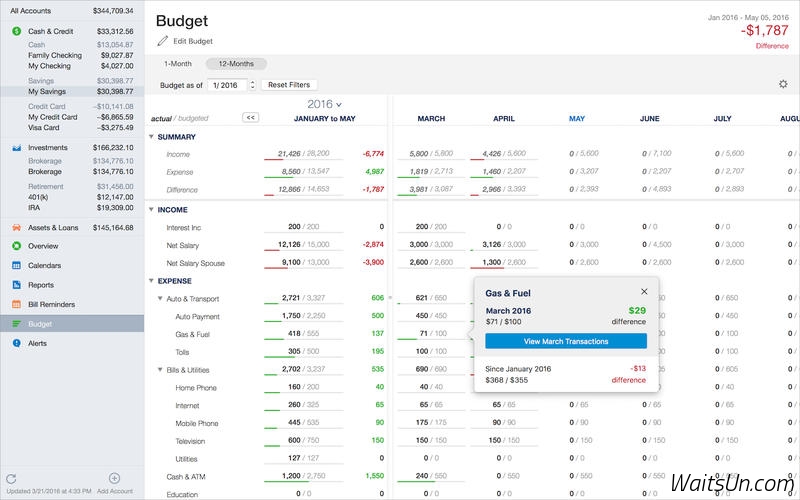Viewport: 800px width, 500px height.
Task: Open Overview from the sidebar icon
Action: pyautogui.click(x=17, y=246)
